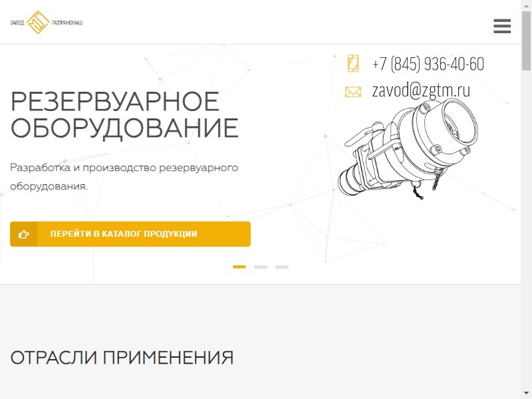
Task: Switch to the second slide indicator
Action: coord(261,267)
